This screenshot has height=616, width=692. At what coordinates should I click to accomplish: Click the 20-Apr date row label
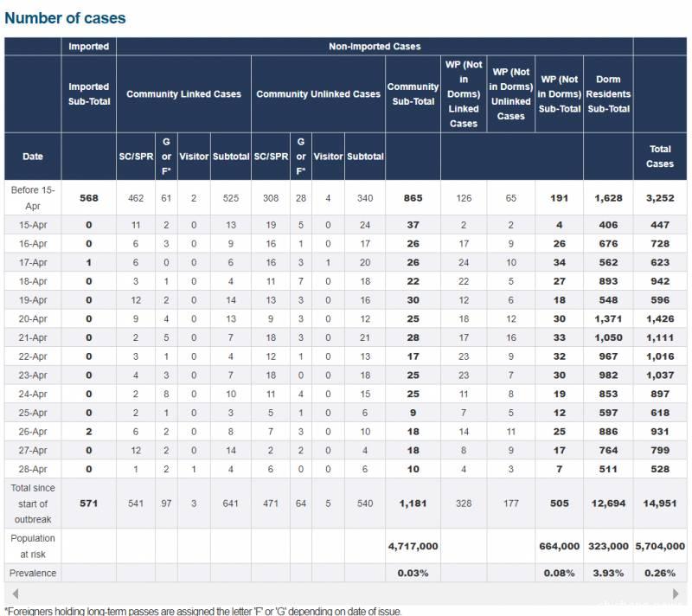[33, 319]
